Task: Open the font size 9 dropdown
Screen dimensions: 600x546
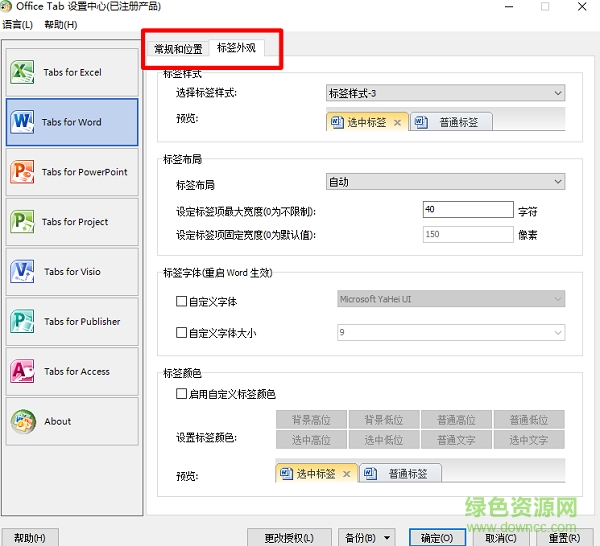Action: tap(451, 332)
